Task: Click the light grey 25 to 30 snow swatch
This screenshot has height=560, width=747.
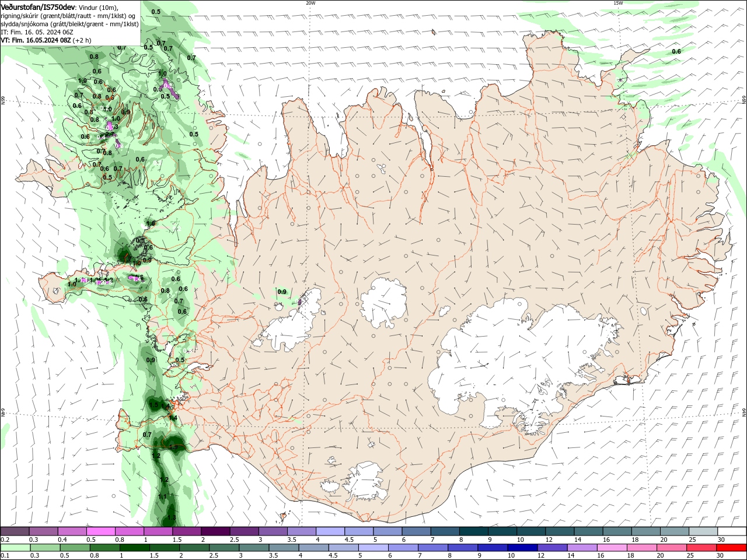Action: pyautogui.click(x=703, y=531)
